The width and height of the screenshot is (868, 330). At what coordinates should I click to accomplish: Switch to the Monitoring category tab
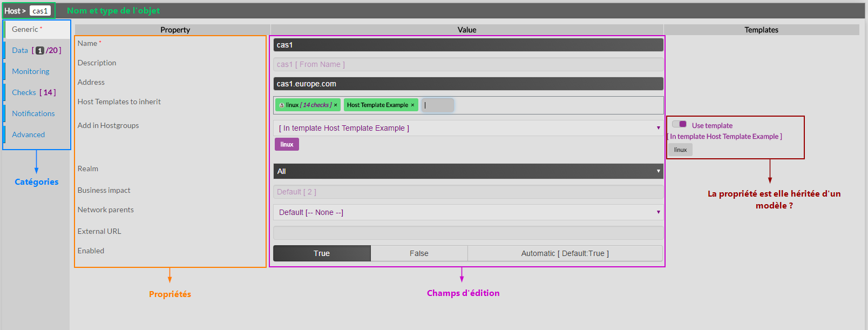[31, 71]
